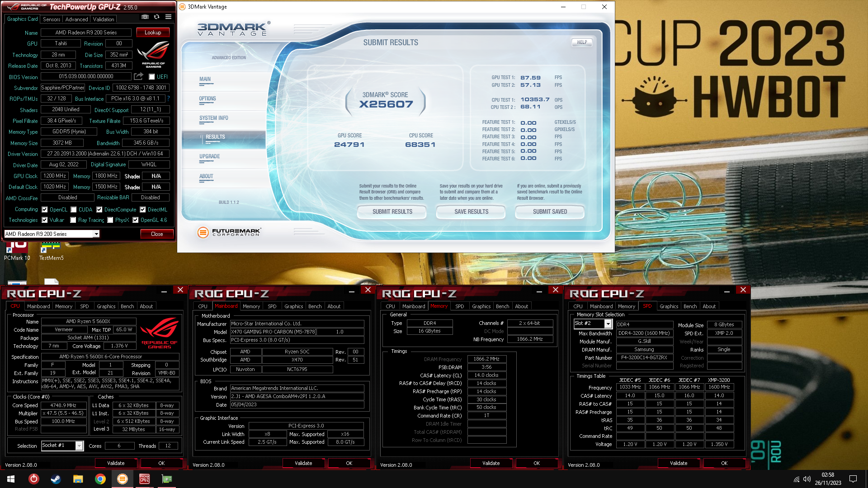Switch to GPU-Z taskbar icon
Image resolution: width=868 pixels, height=488 pixels.
point(167,479)
